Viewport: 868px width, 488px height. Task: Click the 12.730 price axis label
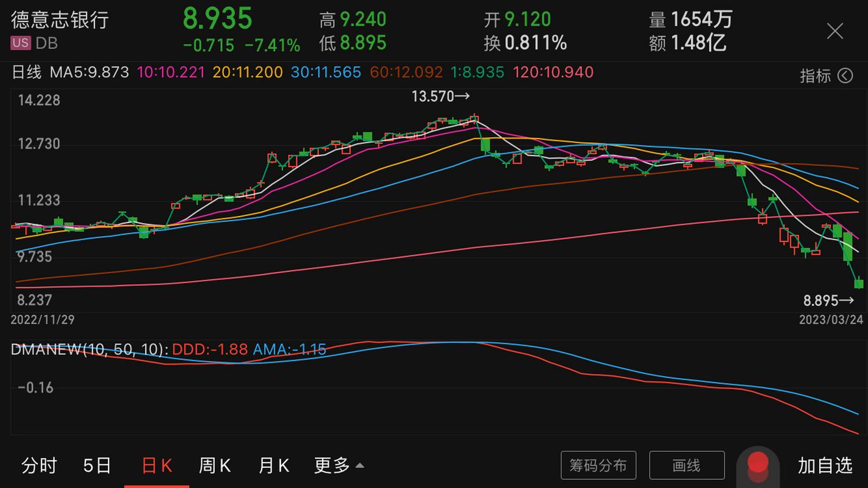[39, 144]
